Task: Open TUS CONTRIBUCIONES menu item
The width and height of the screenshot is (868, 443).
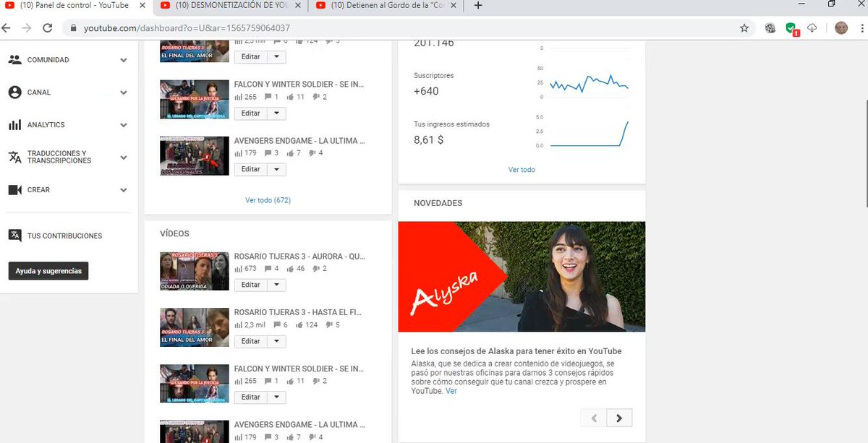Action: [x=64, y=236]
